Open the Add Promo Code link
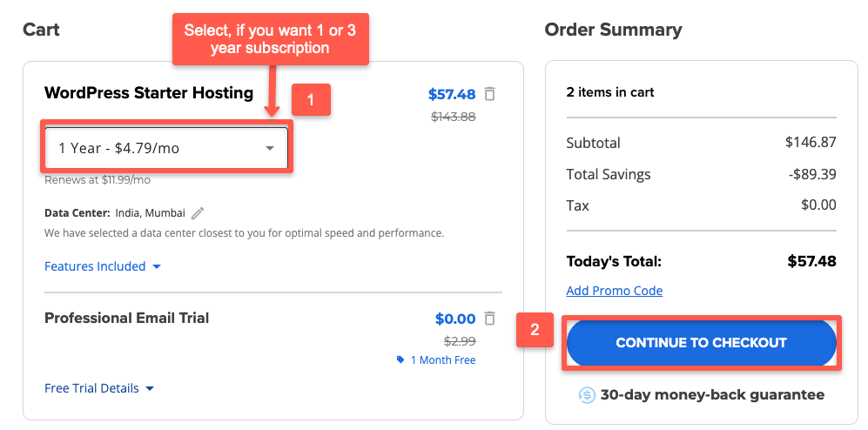Image resolution: width=868 pixels, height=430 pixels. point(614,291)
